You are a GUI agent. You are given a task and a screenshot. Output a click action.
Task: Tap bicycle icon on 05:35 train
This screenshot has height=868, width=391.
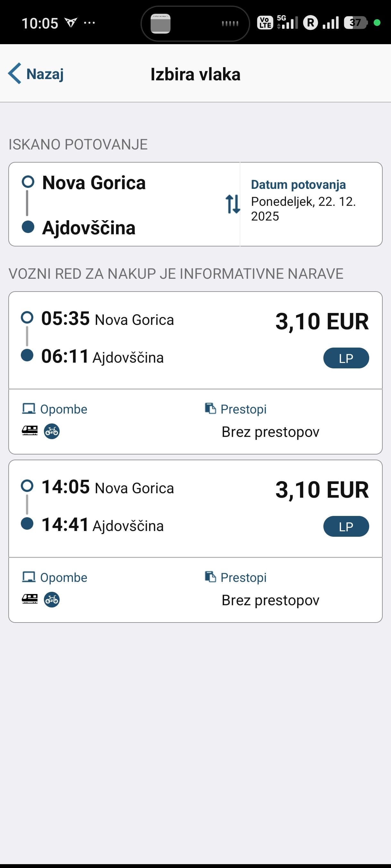tap(52, 431)
